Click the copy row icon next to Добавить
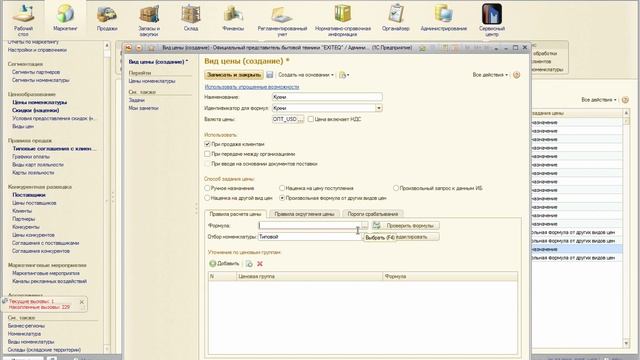Viewport: 640px width, 360px height. click(x=249, y=264)
